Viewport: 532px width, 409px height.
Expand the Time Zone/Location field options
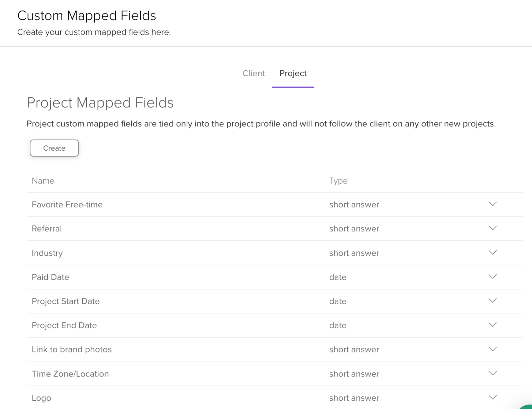[493, 373]
